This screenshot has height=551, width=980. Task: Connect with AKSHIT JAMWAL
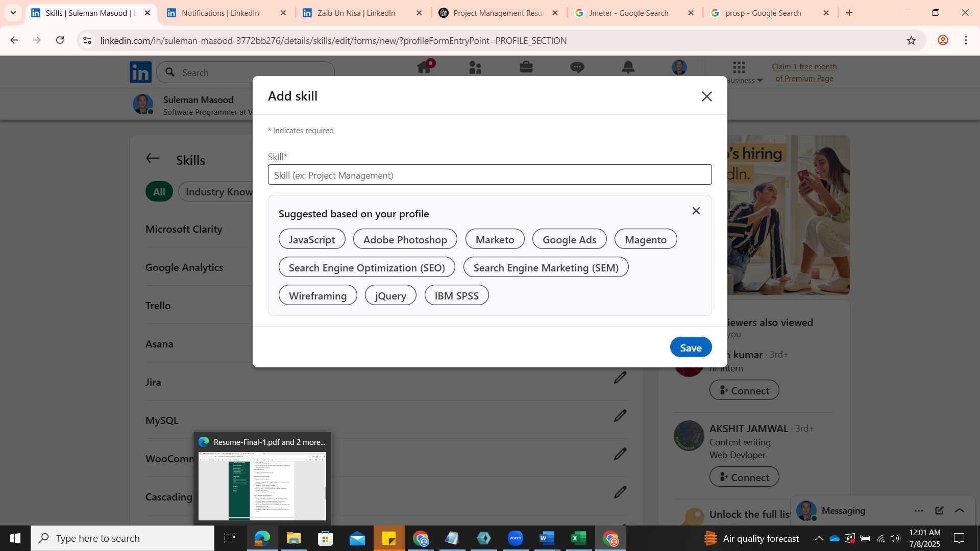[x=744, y=477]
